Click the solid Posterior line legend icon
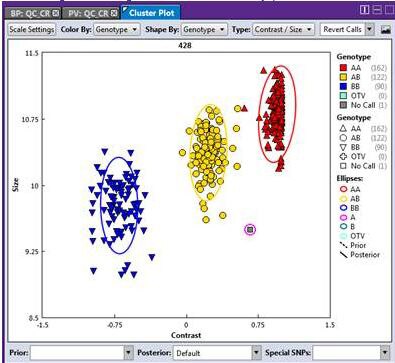395x363 pixels. (343, 254)
